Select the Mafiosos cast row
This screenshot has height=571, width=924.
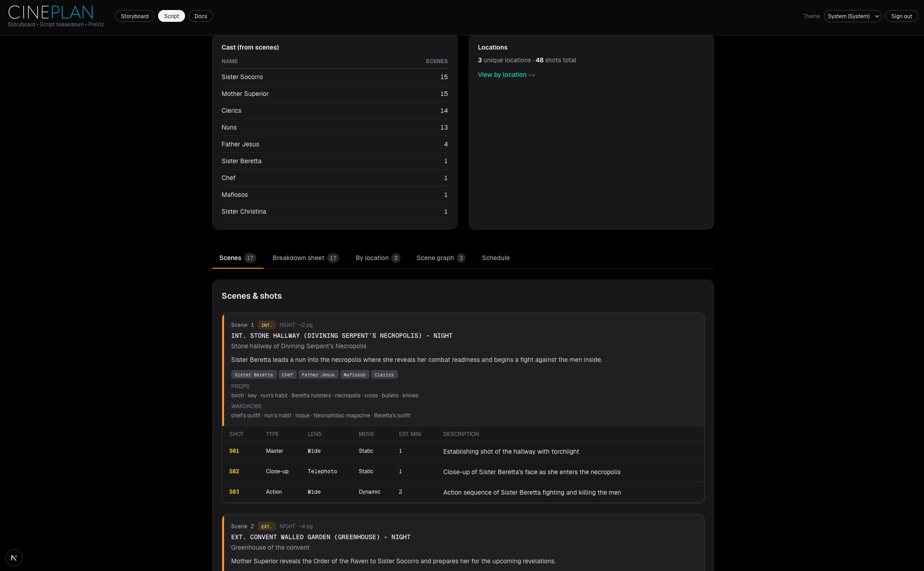(x=335, y=195)
